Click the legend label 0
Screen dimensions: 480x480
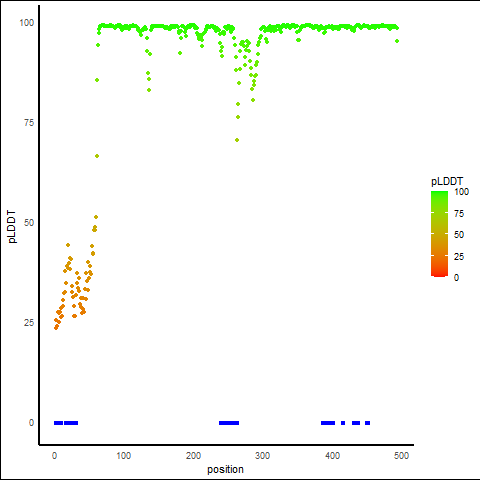[x=456, y=278]
